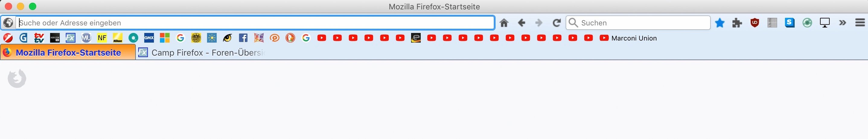
Task: Click the address bar input field
Action: 256,23
